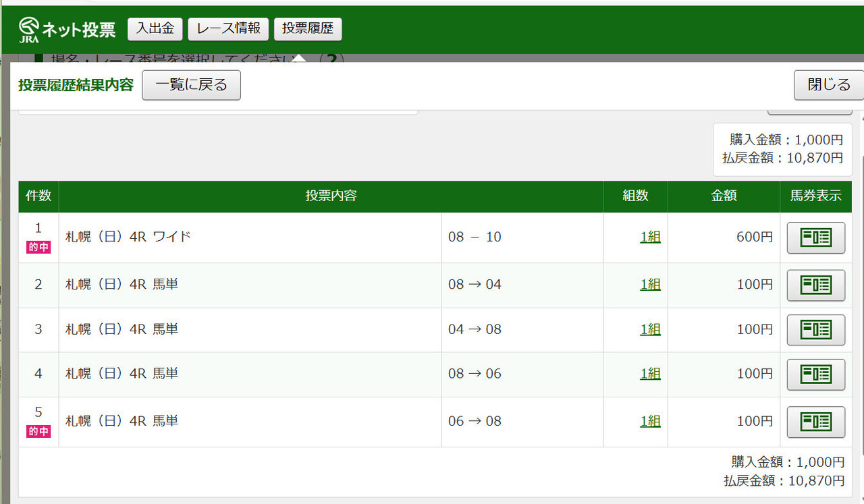Image resolution: width=864 pixels, height=504 pixels.
Task: Click the 投票内容 column header
Action: tap(331, 196)
